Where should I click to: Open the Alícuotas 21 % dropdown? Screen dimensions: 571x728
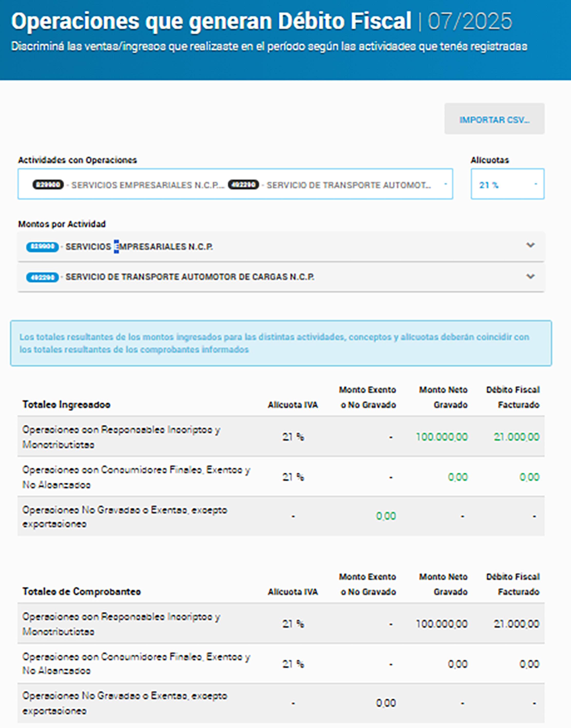coord(507,184)
